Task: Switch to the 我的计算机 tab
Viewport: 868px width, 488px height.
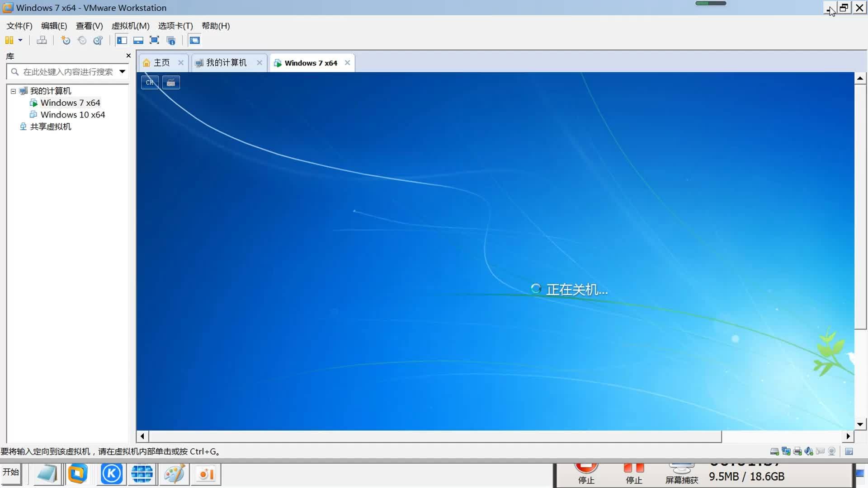Action: [226, 63]
